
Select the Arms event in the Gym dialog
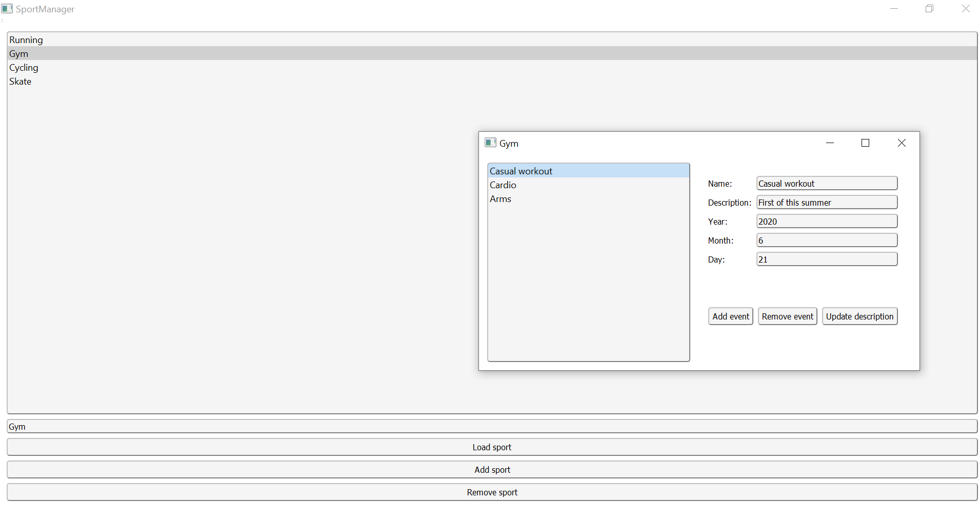tap(501, 199)
